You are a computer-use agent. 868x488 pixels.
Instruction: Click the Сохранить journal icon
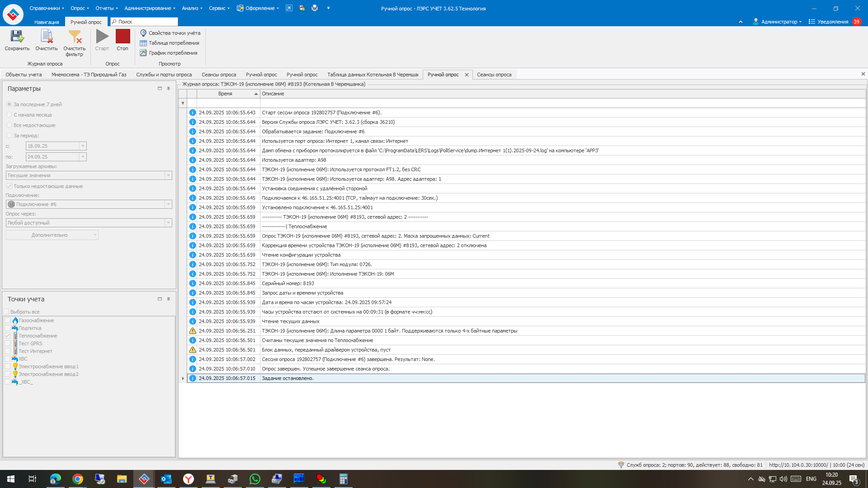coord(17,37)
